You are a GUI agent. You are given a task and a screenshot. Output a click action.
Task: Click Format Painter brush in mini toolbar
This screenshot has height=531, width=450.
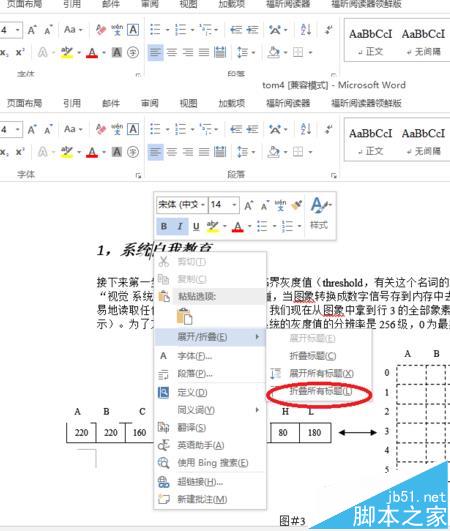point(297,205)
